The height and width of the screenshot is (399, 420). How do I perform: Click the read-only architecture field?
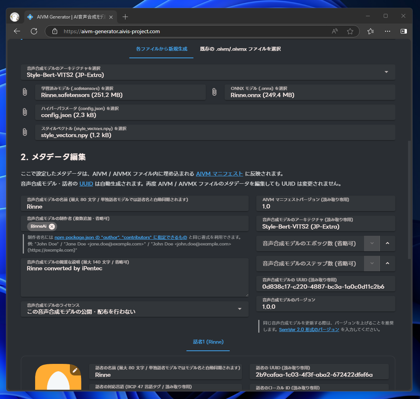pyautogui.click(x=326, y=224)
